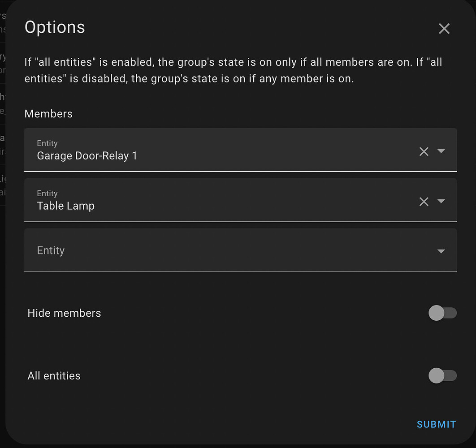
Task: Submit the group options form
Action: pos(436,424)
